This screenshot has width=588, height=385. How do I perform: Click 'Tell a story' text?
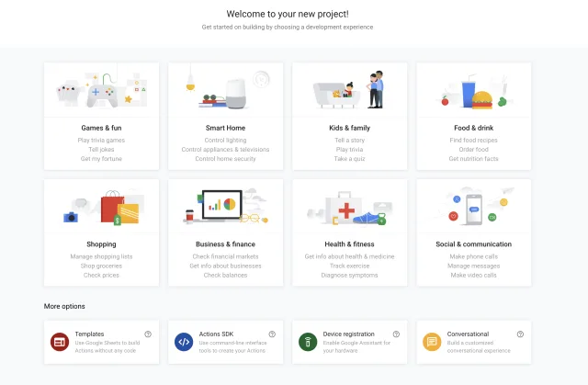tap(349, 141)
